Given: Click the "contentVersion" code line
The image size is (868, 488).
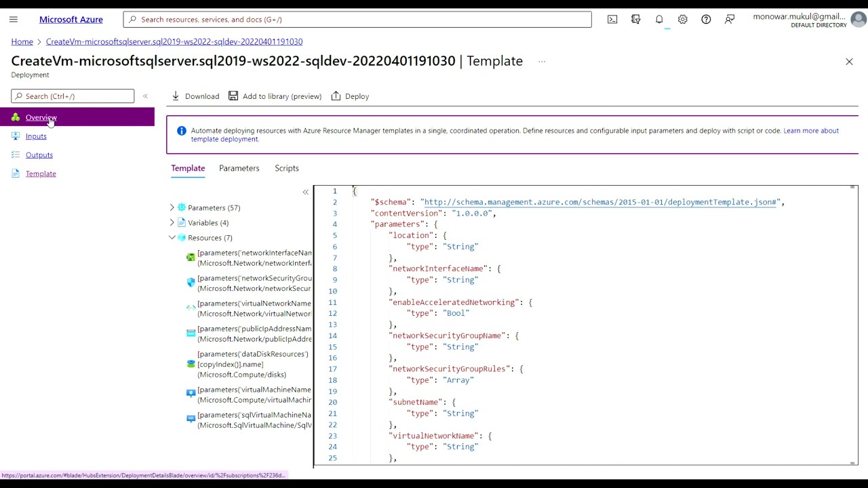Looking at the screenshot, I should tap(433, 213).
